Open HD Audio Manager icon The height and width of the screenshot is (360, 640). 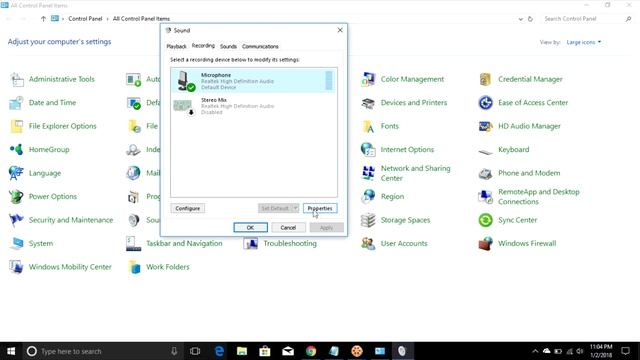[485, 126]
